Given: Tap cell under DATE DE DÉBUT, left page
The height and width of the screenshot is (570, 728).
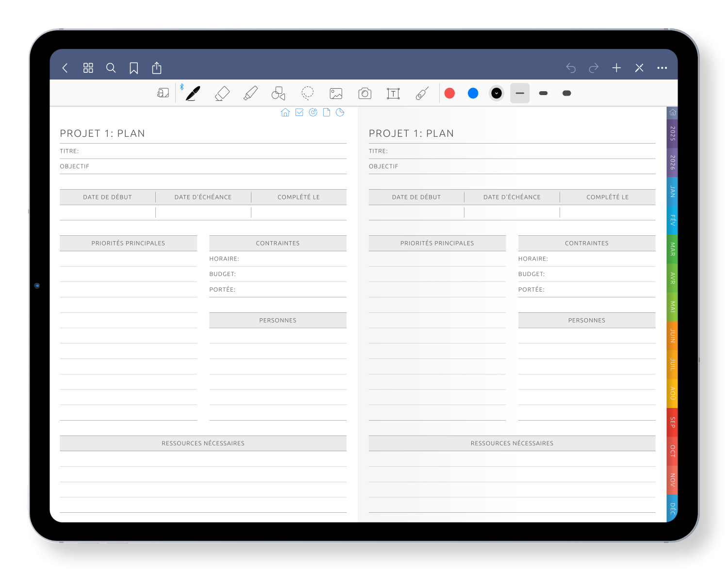Looking at the screenshot, I should [x=107, y=212].
